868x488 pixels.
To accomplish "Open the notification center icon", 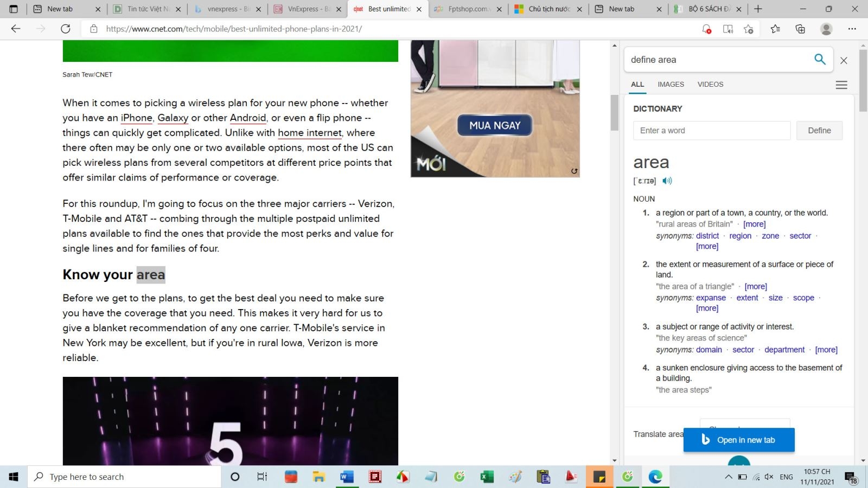I will 851,477.
